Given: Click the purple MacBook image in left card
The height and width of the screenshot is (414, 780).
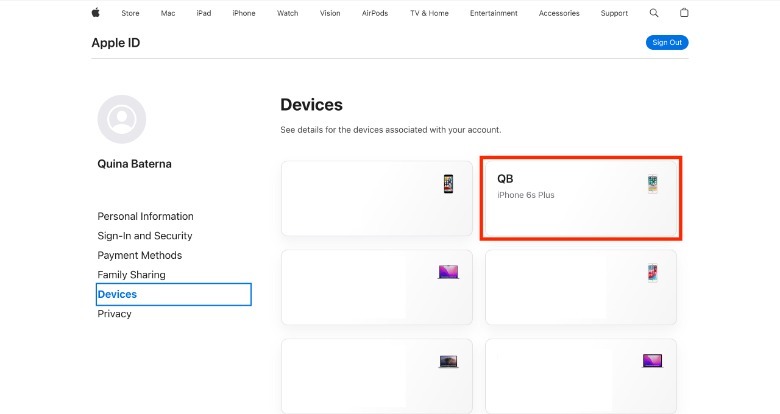Looking at the screenshot, I should [448, 272].
